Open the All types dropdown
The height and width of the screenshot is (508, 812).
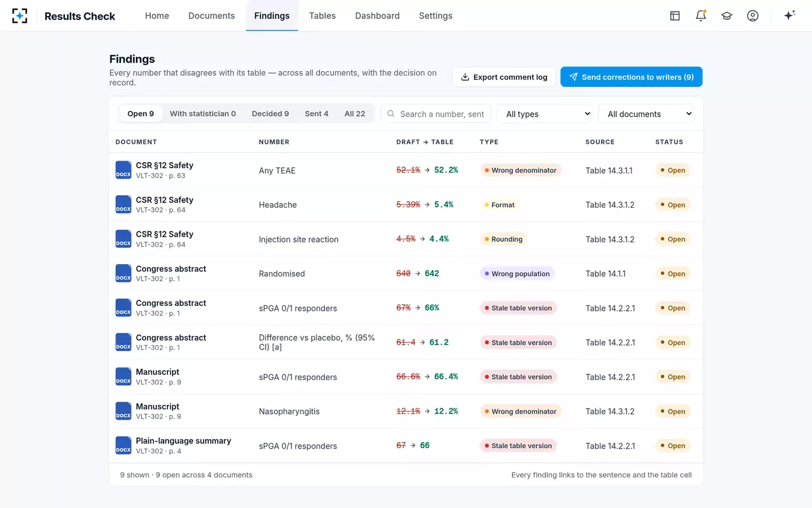545,113
